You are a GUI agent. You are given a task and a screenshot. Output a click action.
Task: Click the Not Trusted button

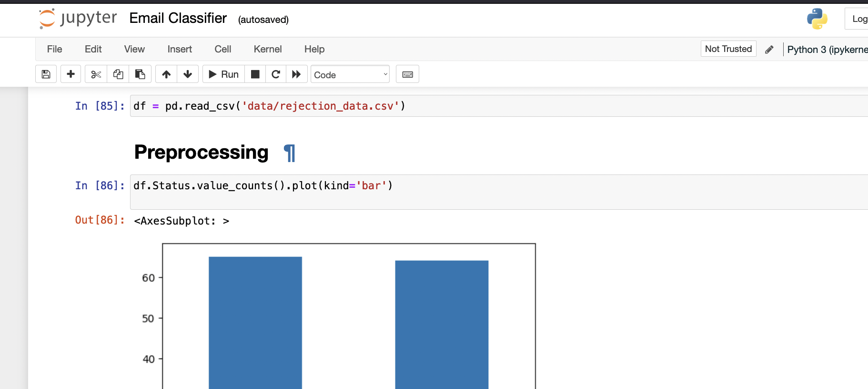coord(728,49)
